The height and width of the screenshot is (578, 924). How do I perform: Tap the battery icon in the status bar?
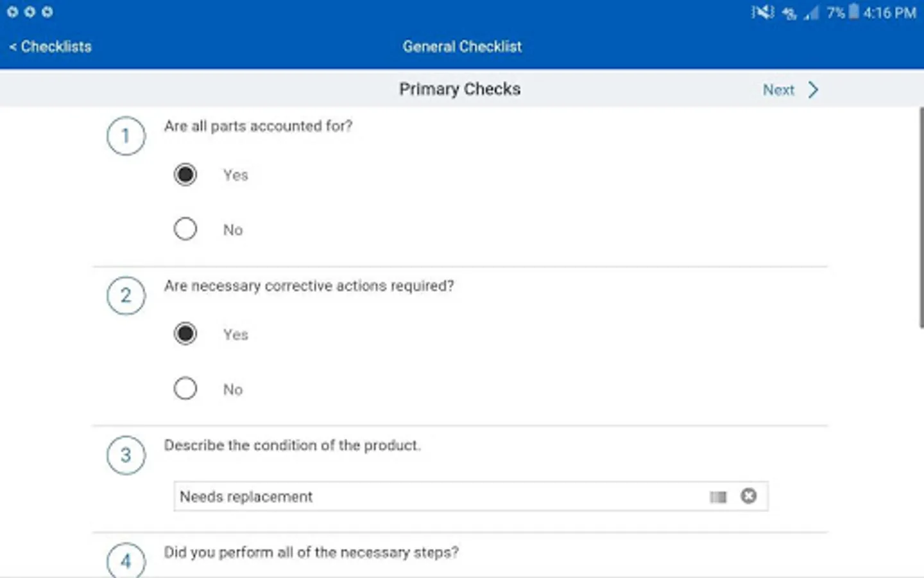coord(853,12)
